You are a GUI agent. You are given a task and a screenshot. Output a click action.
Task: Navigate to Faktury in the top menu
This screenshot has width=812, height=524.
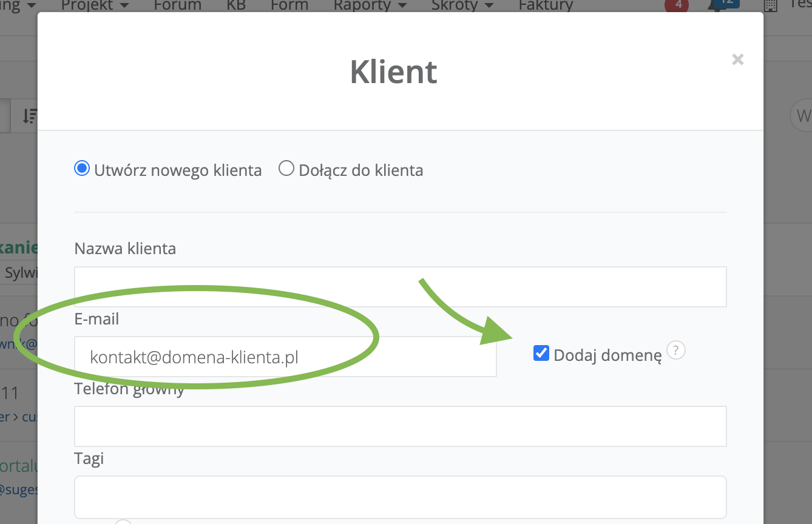(546, 5)
